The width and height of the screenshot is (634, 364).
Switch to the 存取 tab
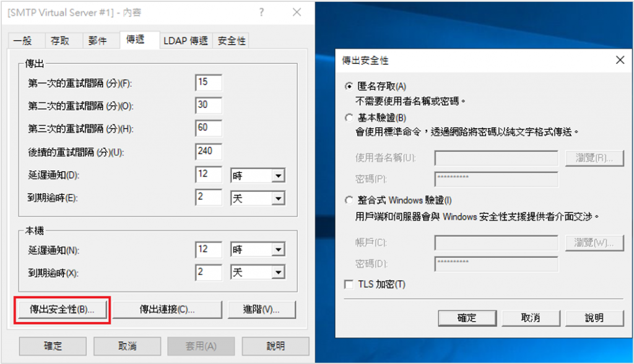(x=64, y=40)
